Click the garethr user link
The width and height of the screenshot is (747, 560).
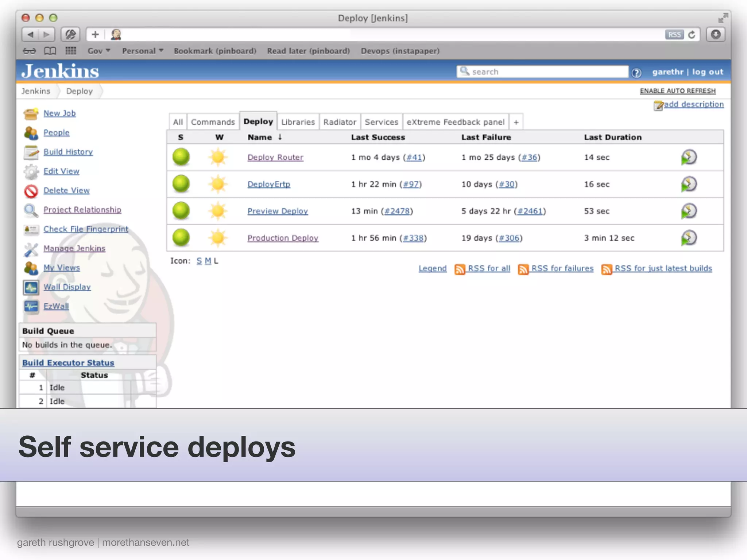coord(667,72)
